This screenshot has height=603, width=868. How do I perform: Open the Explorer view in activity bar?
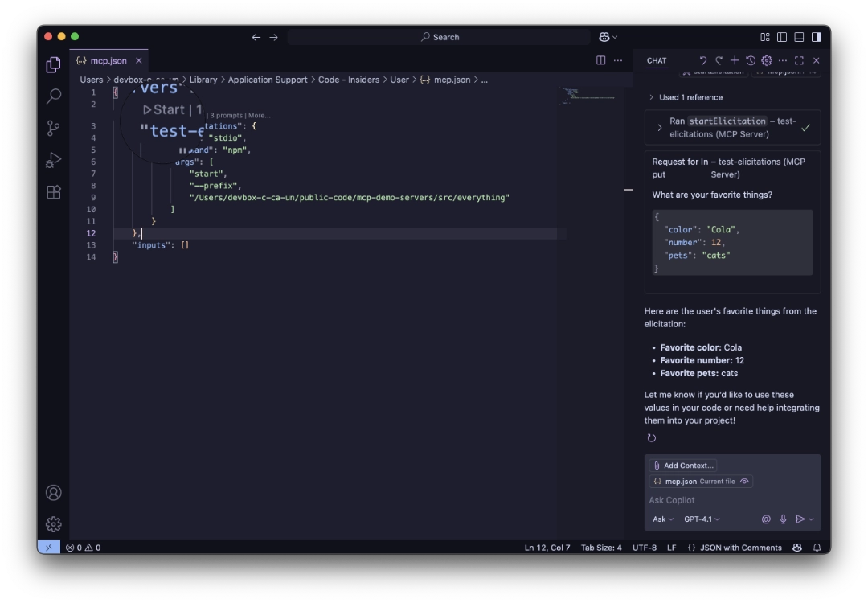53,65
